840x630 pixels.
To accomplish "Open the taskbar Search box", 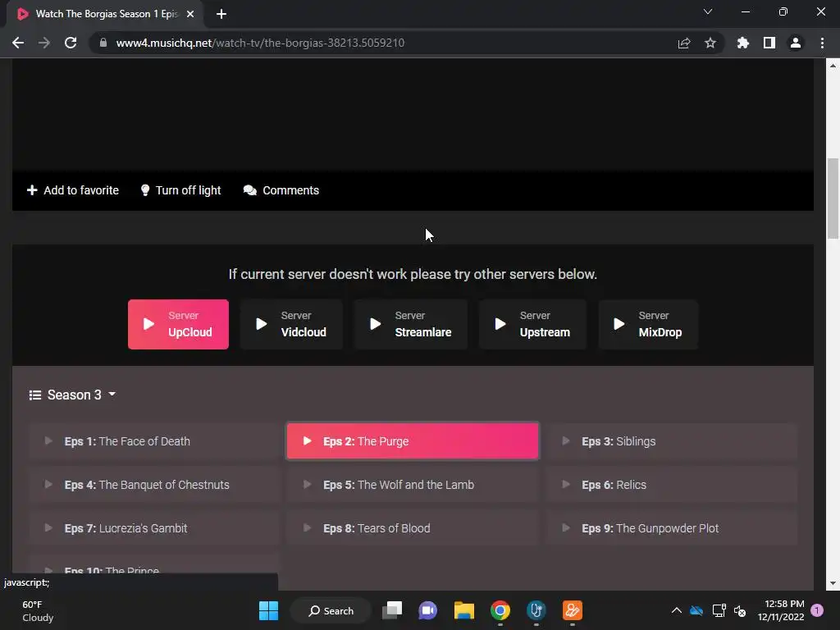I will tap(331, 610).
